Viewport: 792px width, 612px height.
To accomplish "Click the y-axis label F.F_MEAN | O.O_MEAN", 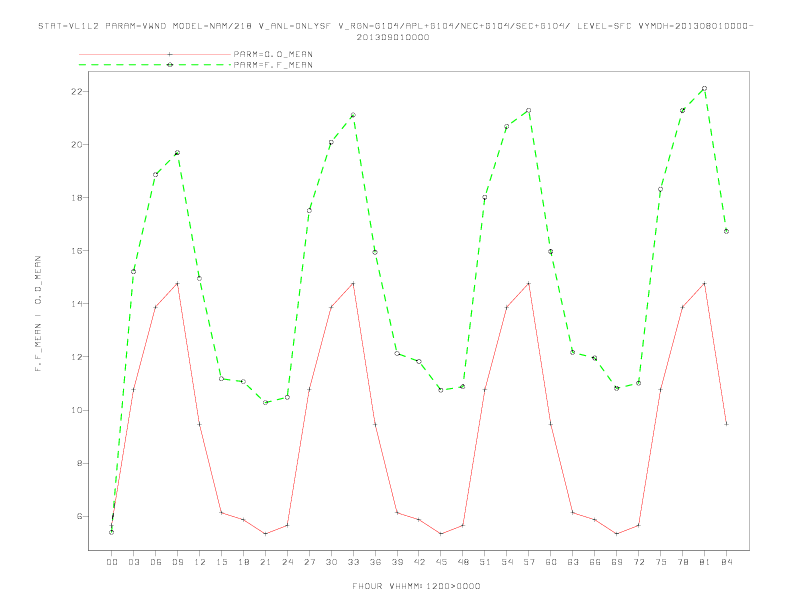I will pos(38,314).
